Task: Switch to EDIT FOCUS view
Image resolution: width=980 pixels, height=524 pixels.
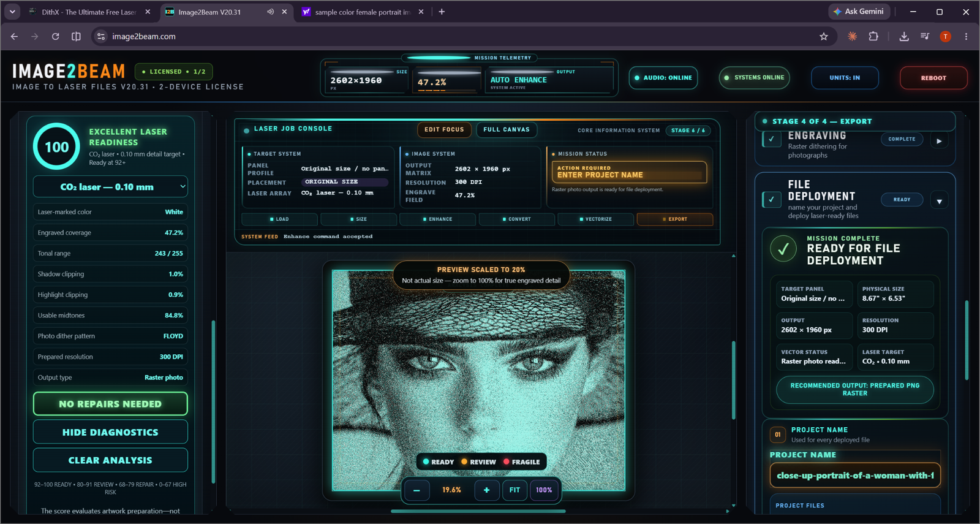Action: pyautogui.click(x=444, y=129)
